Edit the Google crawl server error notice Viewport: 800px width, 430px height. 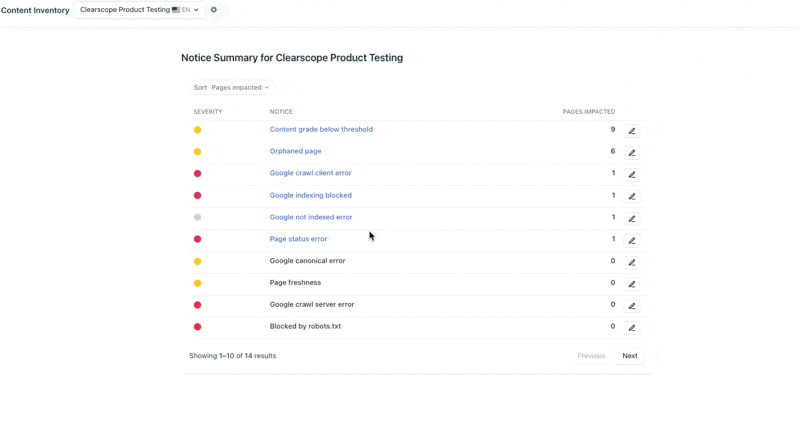(x=632, y=306)
